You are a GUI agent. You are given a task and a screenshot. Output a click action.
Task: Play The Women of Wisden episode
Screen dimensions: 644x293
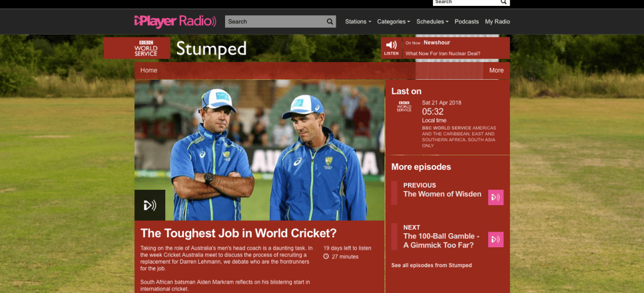pyautogui.click(x=495, y=197)
